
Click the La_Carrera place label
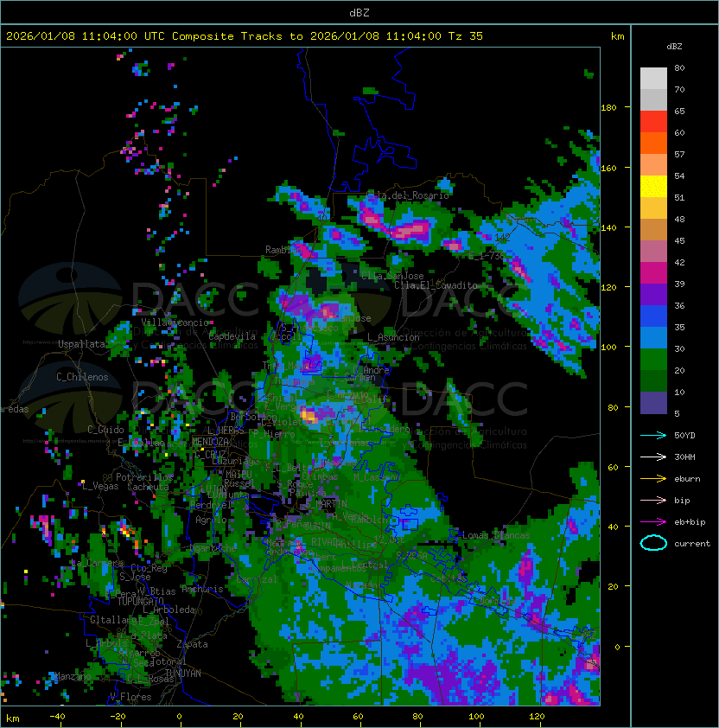[98, 564]
